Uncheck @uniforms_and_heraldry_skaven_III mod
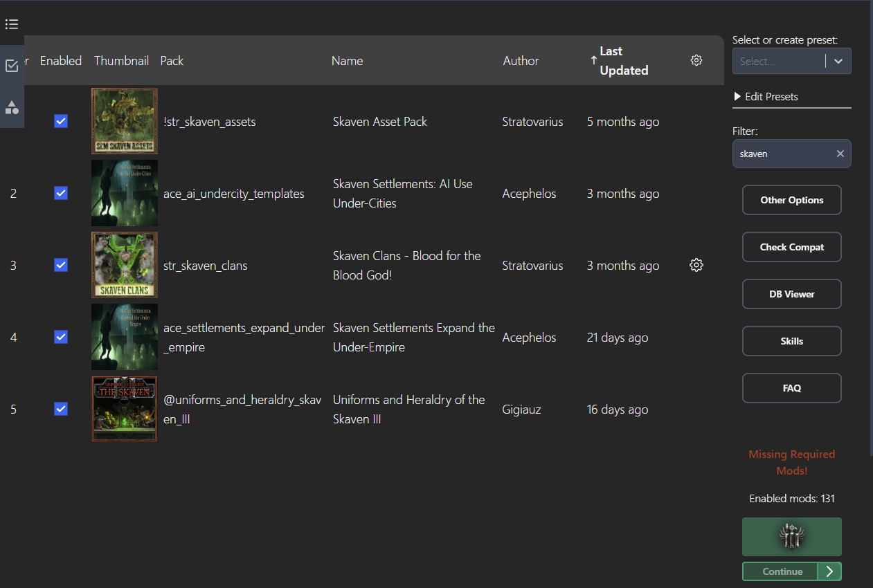This screenshot has height=588, width=873. [61, 409]
